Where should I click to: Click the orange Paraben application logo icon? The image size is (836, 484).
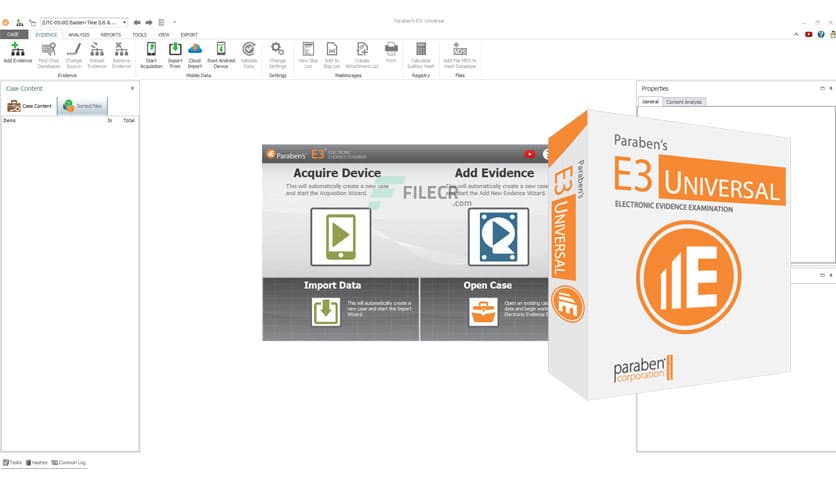point(5,22)
